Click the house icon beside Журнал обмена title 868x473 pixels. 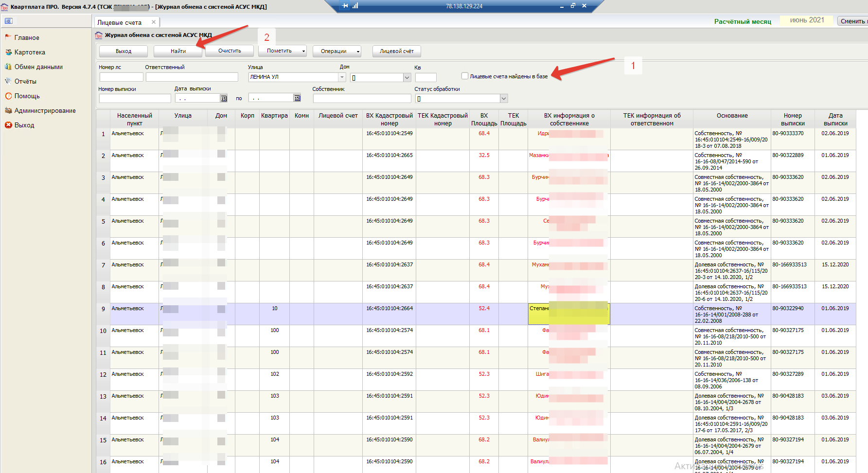point(99,35)
